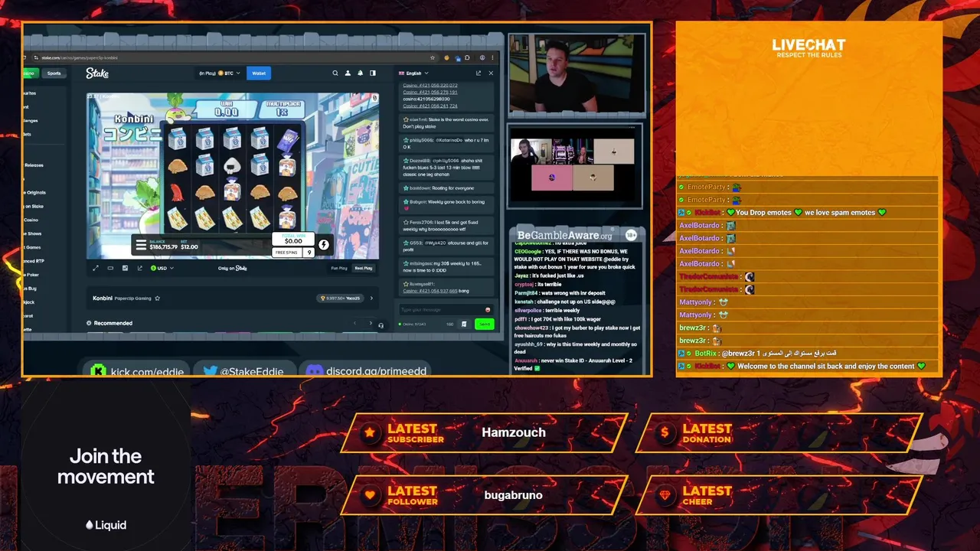This screenshot has height=551, width=980.
Task: Open the user profile icon in Stake header
Action: click(x=348, y=73)
